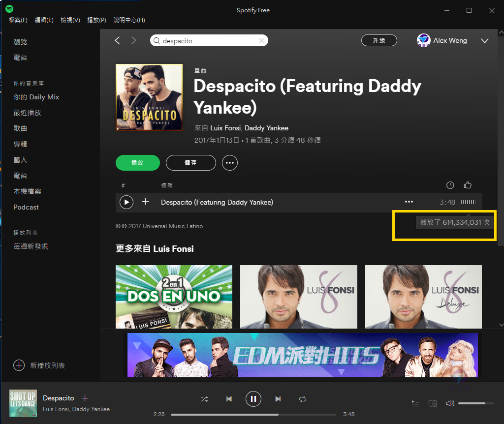Clear the despacito search text
The image size is (504, 424).
click(261, 40)
